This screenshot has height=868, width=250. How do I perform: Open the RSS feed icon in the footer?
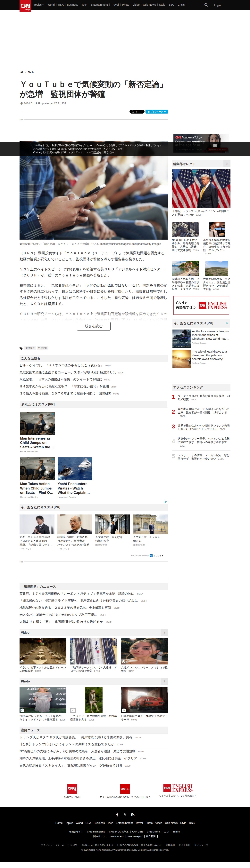tap(133, 814)
